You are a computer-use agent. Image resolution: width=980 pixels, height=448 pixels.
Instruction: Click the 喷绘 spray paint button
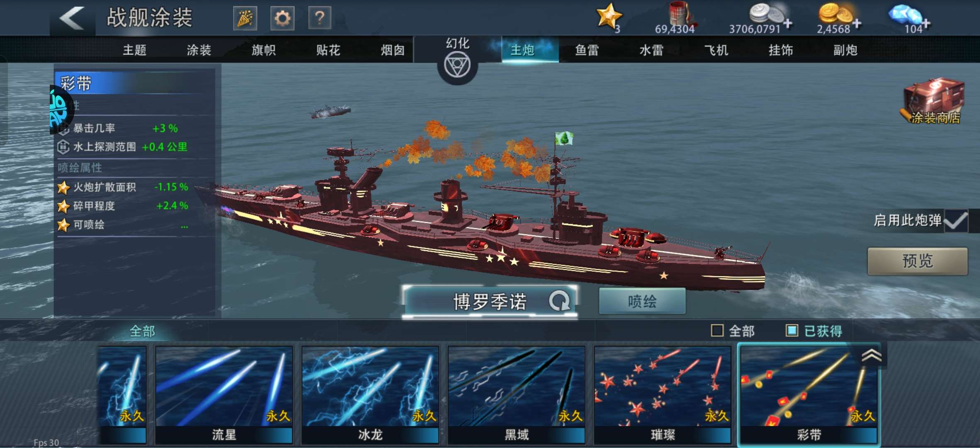click(642, 301)
